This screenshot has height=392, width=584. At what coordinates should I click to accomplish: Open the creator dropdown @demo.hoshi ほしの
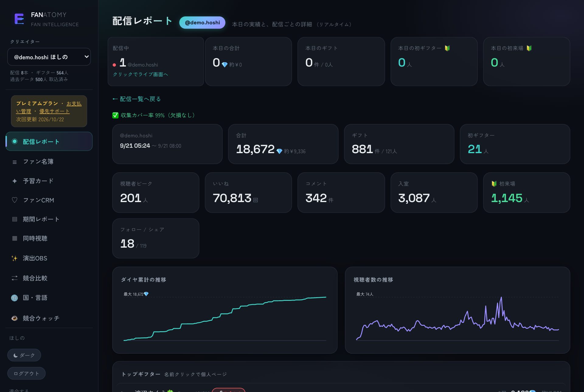(x=49, y=57)
